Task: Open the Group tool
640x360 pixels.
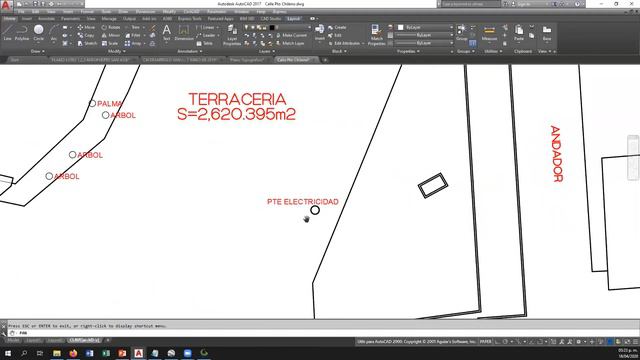Action: pyautogui.click(x=462, y=32)
